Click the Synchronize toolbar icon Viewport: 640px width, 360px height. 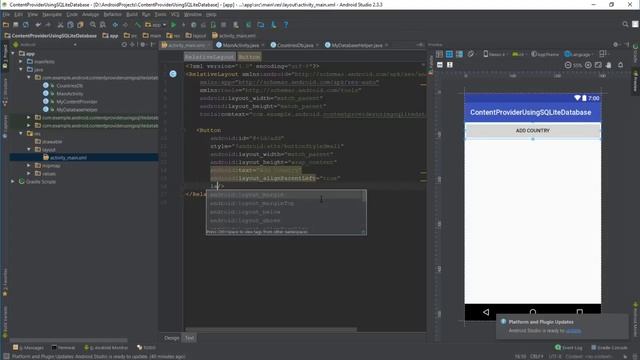(26, 25)
